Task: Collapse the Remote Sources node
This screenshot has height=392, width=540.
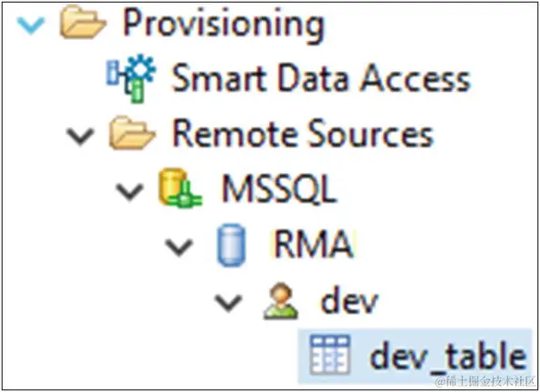Action: coord(80,136)
